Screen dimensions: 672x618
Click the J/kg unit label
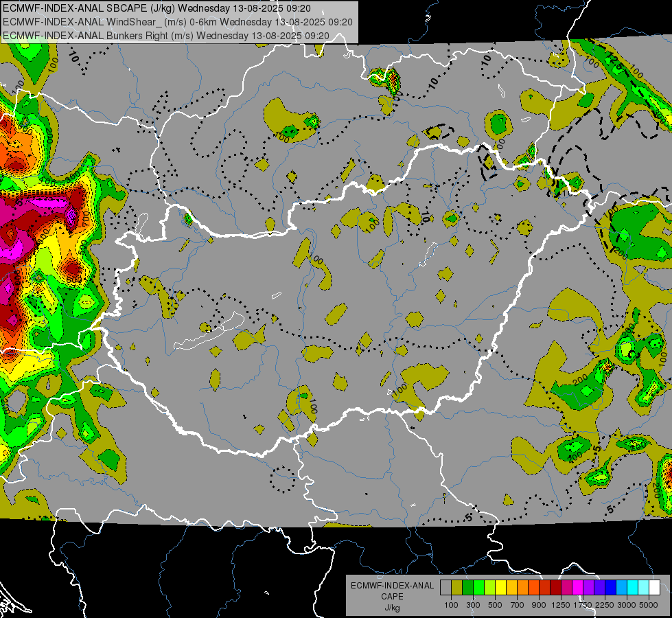(392, 608)
